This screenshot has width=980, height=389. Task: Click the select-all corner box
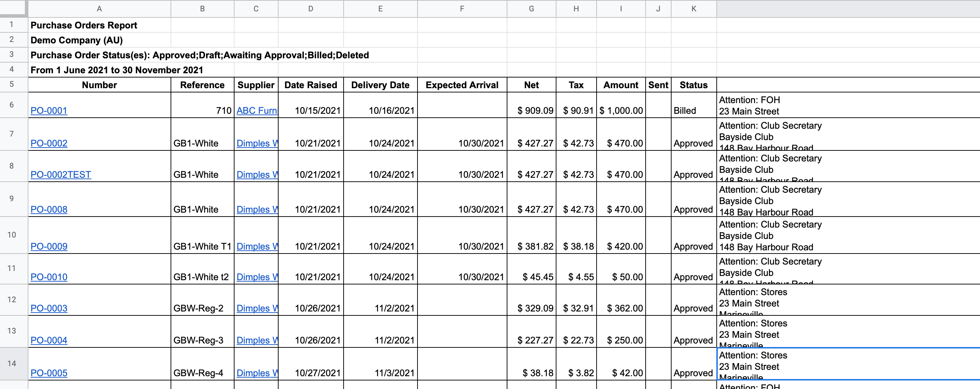(13, 9)
